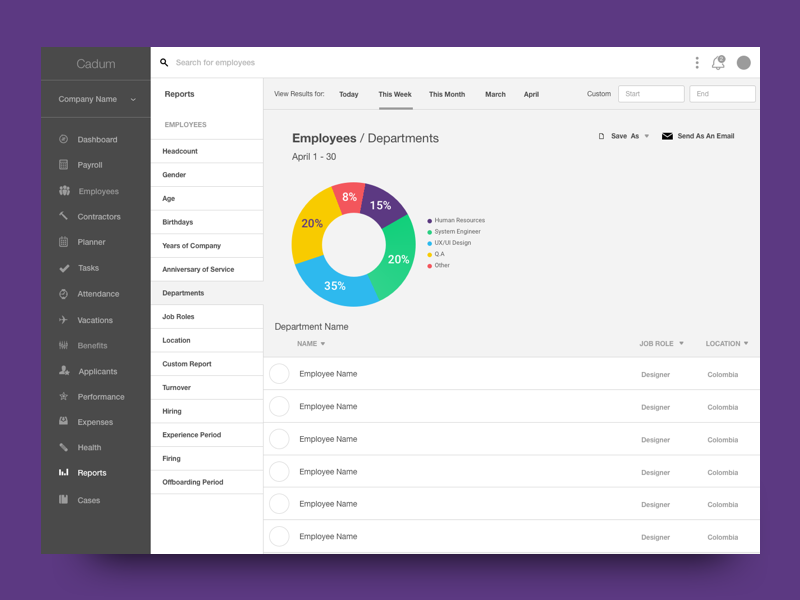The height and width of the screenshot is (600, 800).
Task: Click the Expenses icon in sidebar
Action: click(63, 421)
